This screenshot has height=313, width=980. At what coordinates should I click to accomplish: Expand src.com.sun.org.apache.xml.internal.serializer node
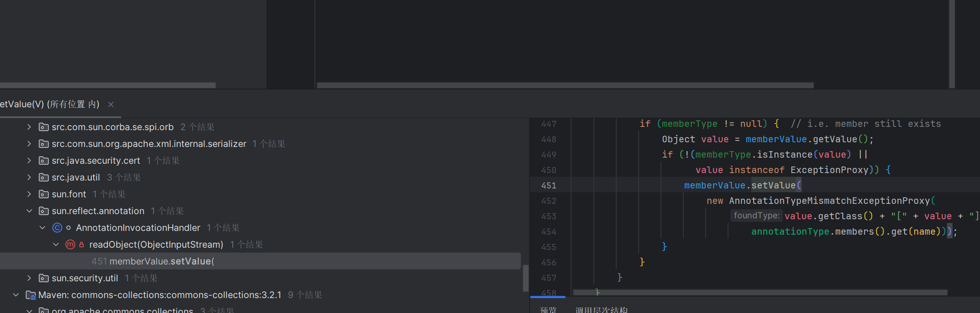pyautogui.click(x=29, y=144)
